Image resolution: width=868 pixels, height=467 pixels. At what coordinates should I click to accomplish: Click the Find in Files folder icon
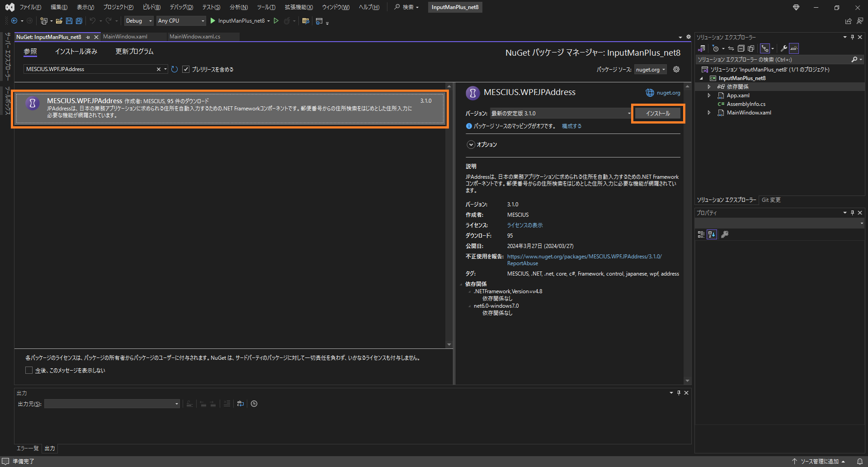click(x=306, y=21)
